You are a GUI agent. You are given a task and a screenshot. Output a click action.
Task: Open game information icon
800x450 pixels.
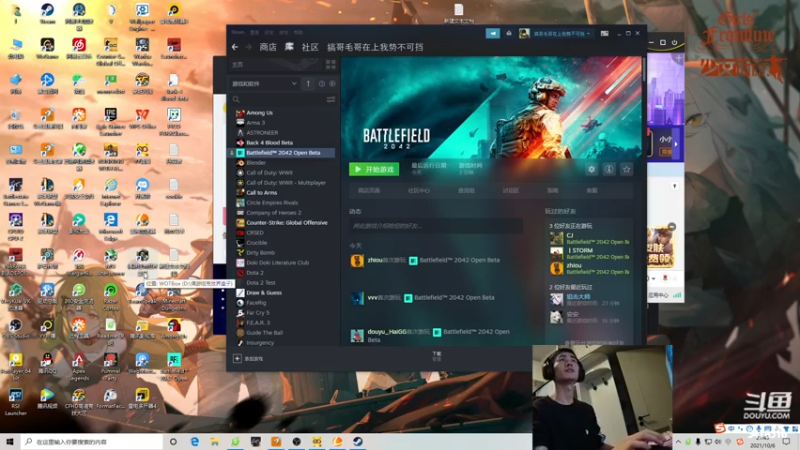tap(609, 169)
